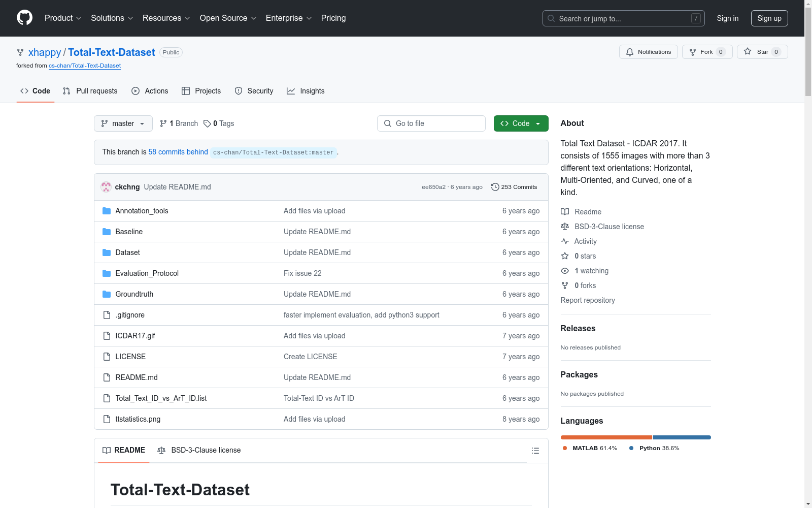Open the 58 commits behind link
Image resolution: width=812 pixels, height=508 pixels.
pyautogui.click(x=178, y=152)
